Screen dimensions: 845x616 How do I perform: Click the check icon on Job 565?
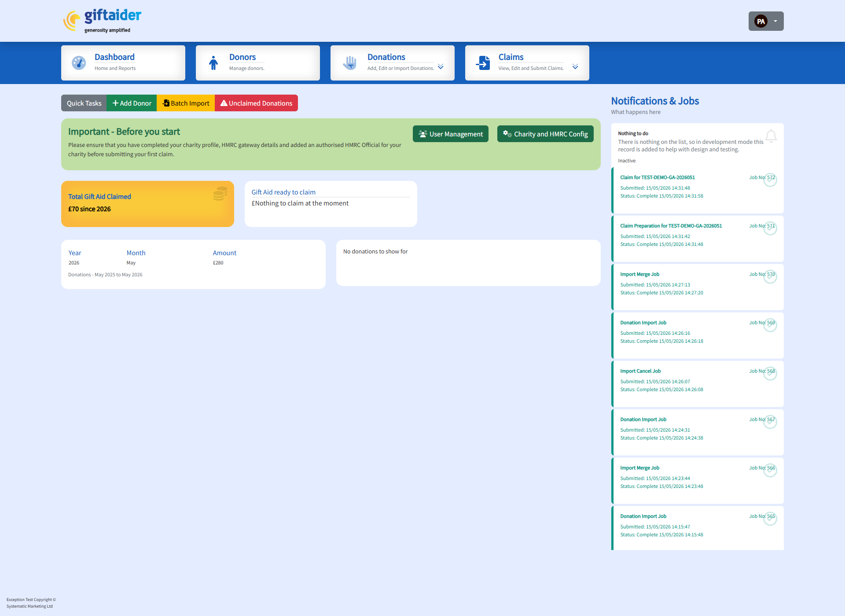pos(770,519)
